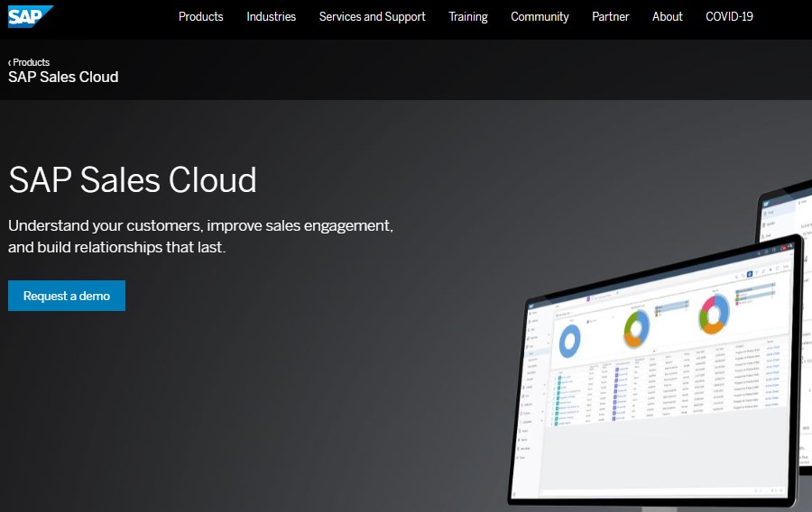812x512 pixels.
Task: Click the pink-blue donut chart on monitor
Action: 715,314
